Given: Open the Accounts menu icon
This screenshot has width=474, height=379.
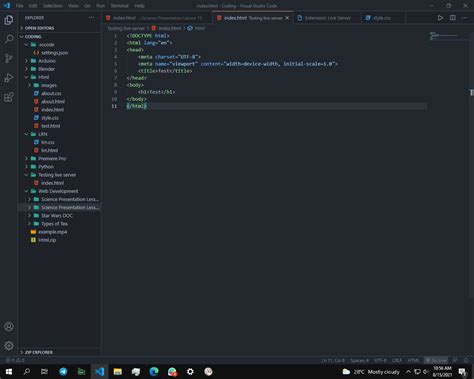Looking at the screenshot, I should (x=9, y=326).
